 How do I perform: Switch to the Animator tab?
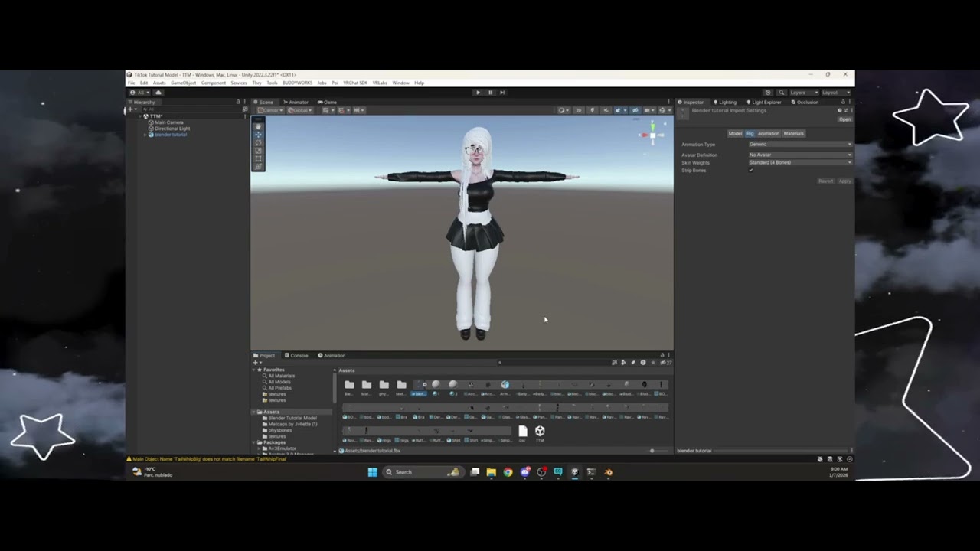[x=296, y=102]
